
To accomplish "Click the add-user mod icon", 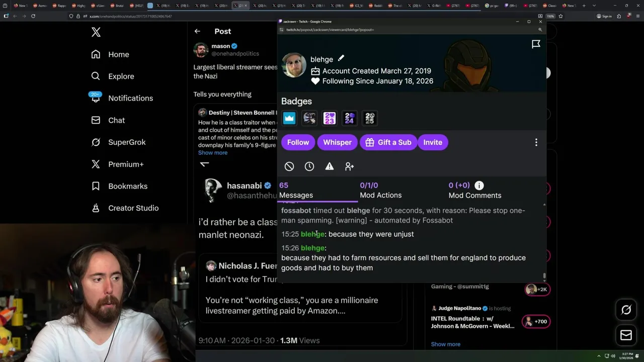I will [x=350, y=166].
